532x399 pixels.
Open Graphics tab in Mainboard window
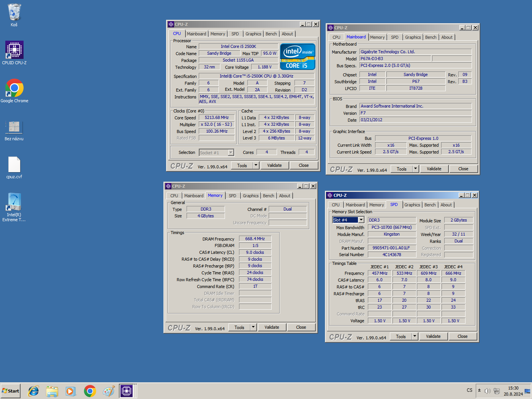point(413,37)
